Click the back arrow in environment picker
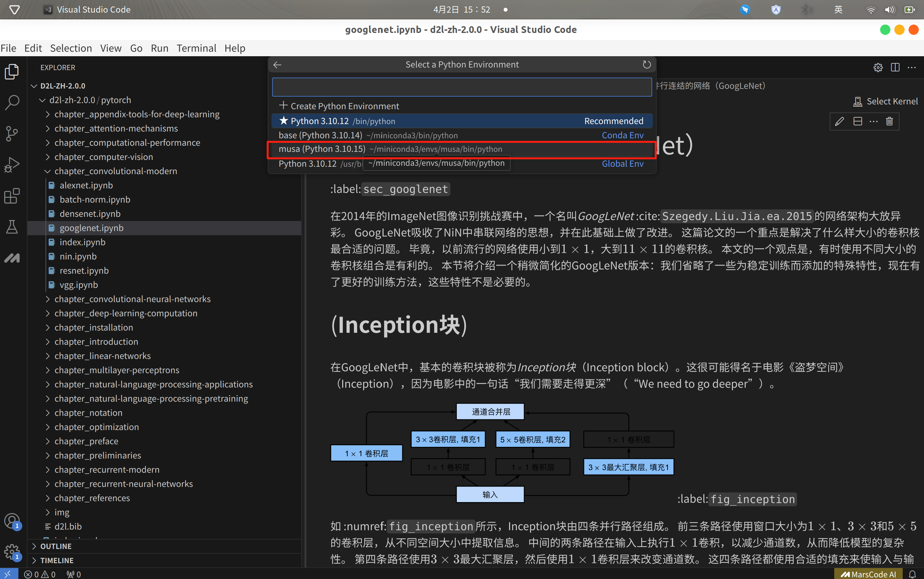Image resolution: width=924 pixels, height=579 pixels. (x=277, y=65)
